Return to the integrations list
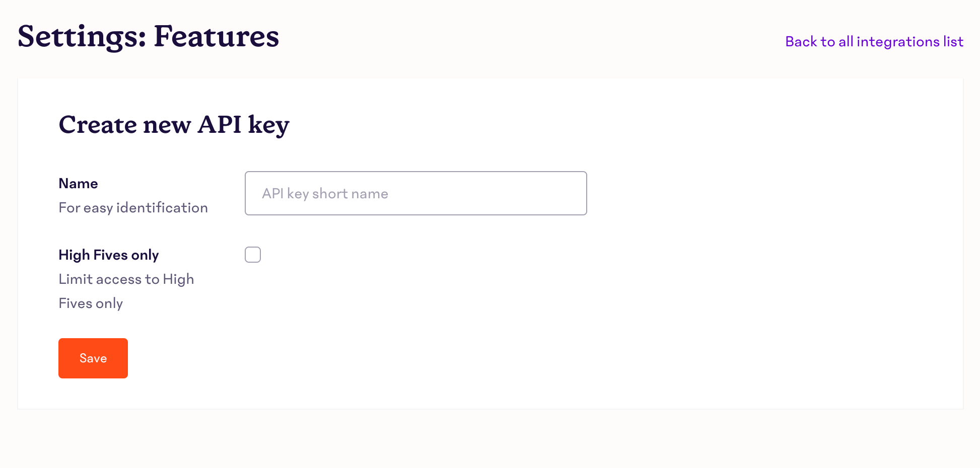The image size is (980, 468). 874,41
